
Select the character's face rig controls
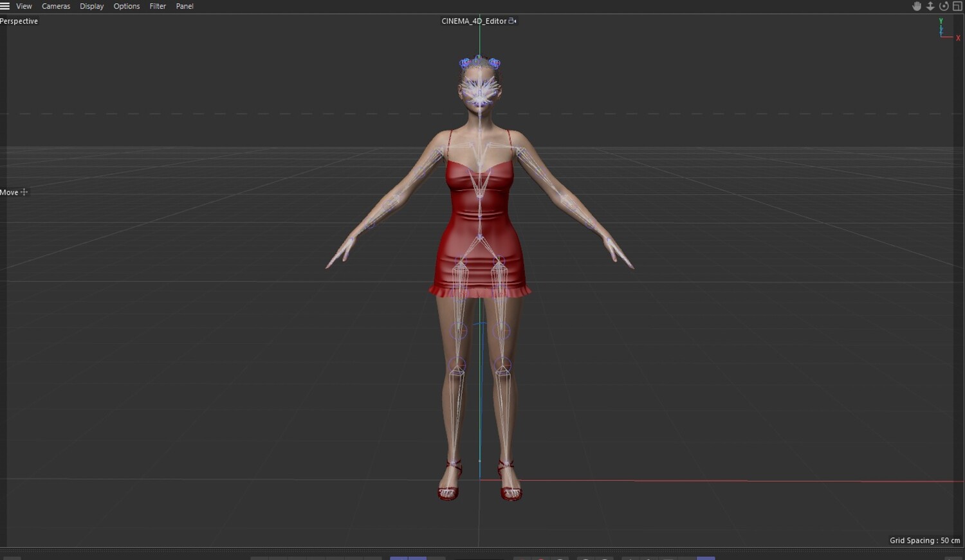point(480,92)
